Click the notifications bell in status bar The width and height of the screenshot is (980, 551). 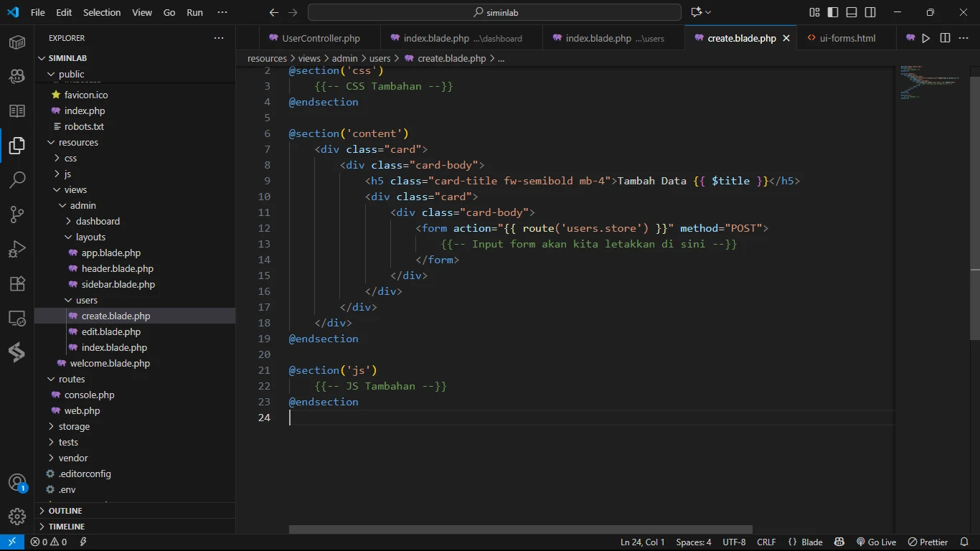pos(963,542)
